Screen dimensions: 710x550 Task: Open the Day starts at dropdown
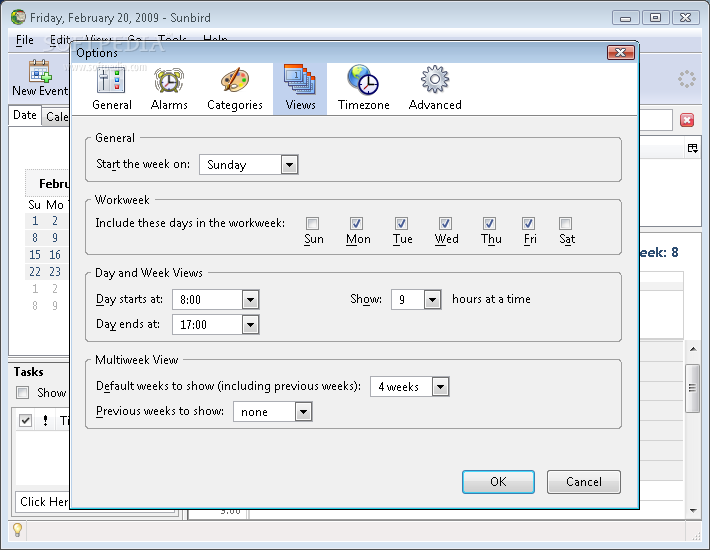pos(216,300)
